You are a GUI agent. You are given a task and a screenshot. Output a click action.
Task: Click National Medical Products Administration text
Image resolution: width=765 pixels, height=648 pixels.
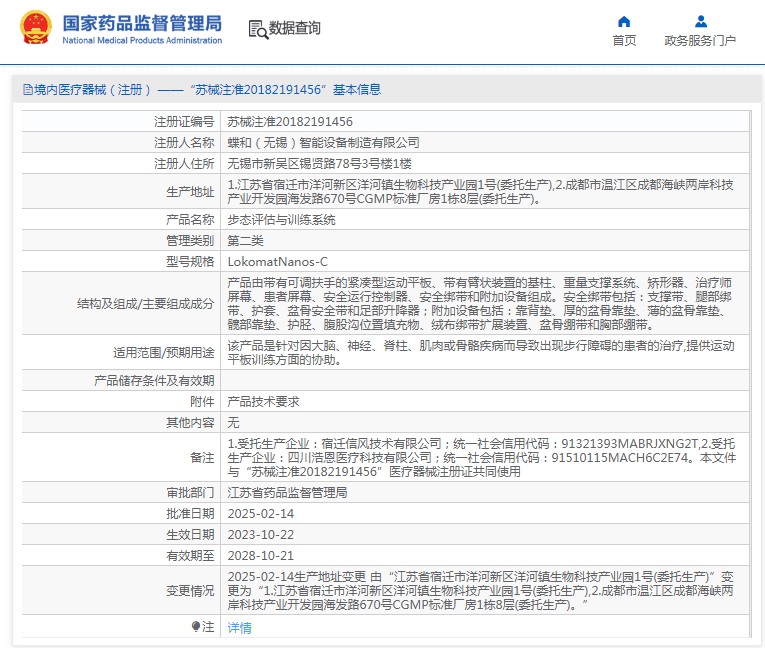142,40
